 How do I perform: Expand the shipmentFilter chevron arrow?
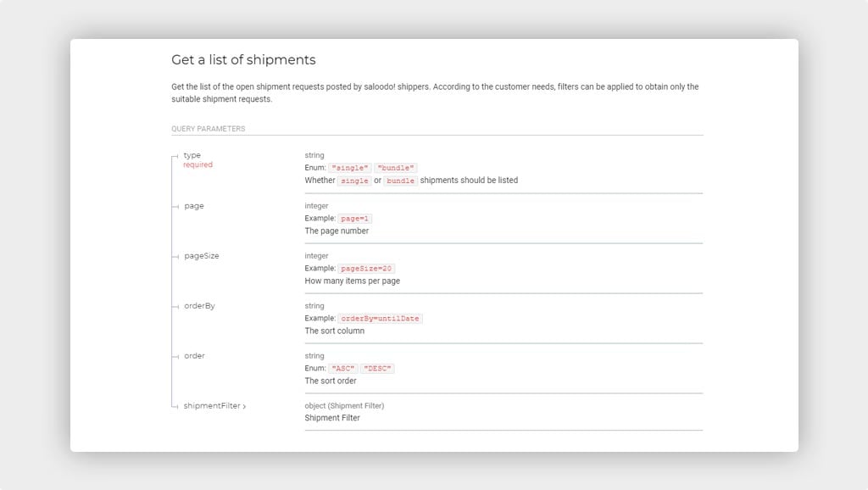point(244,406)
